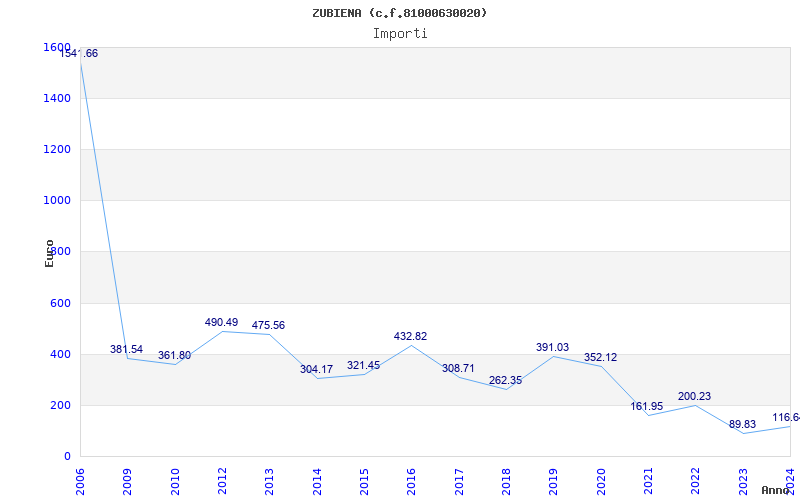Click the y-axis value 1400
The height and width of the screenshot is (500, 800).
(x=57, y=98)
